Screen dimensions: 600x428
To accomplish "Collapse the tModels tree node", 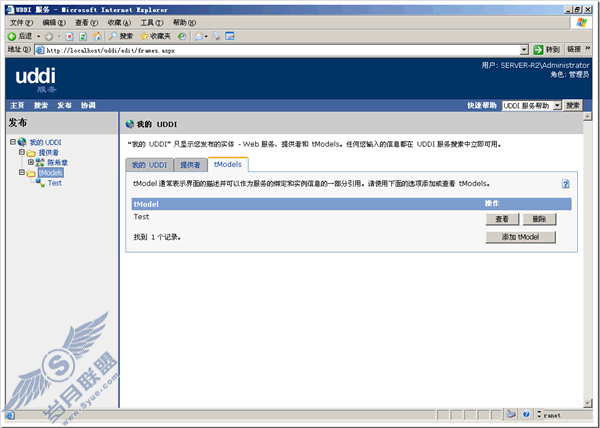I will (x=22, y=173).
